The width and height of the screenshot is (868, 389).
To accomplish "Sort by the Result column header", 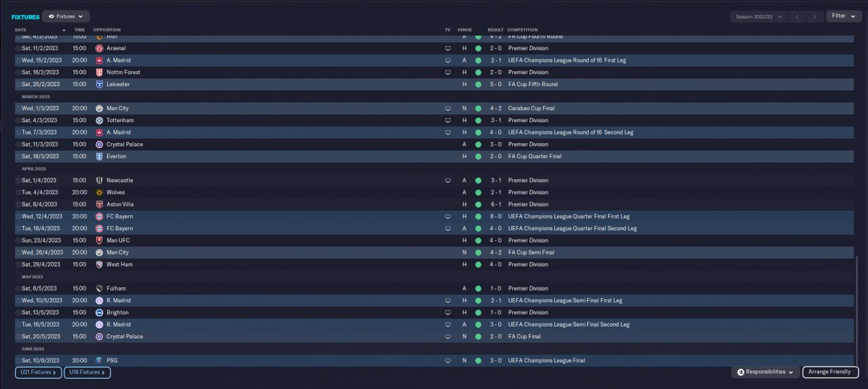I will click(496, 30).
